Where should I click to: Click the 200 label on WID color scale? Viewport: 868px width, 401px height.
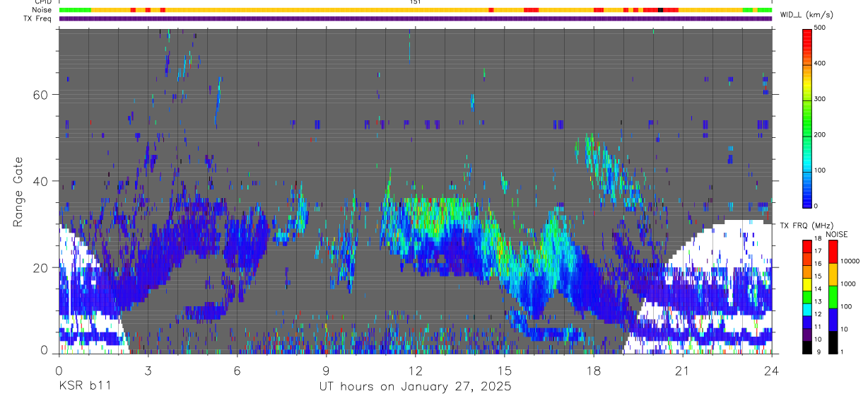821,134
